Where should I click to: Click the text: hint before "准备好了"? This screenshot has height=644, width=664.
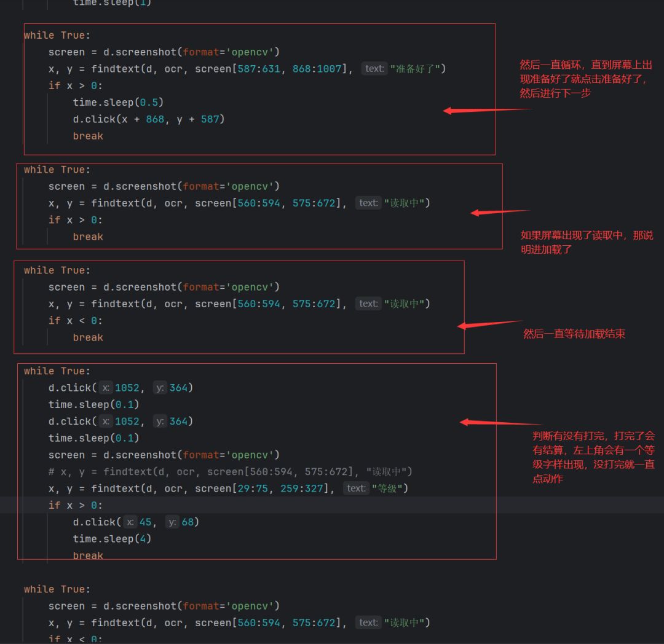[x=374, y=69]
